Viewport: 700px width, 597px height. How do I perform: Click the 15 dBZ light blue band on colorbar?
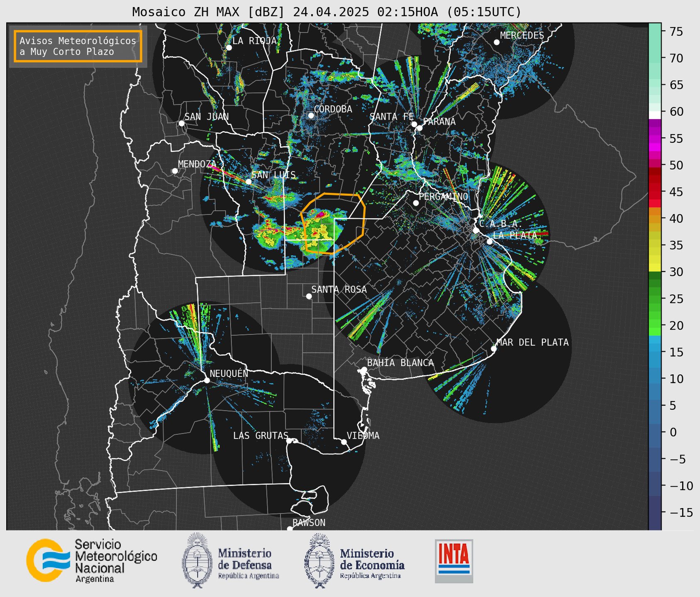(655, 352)
